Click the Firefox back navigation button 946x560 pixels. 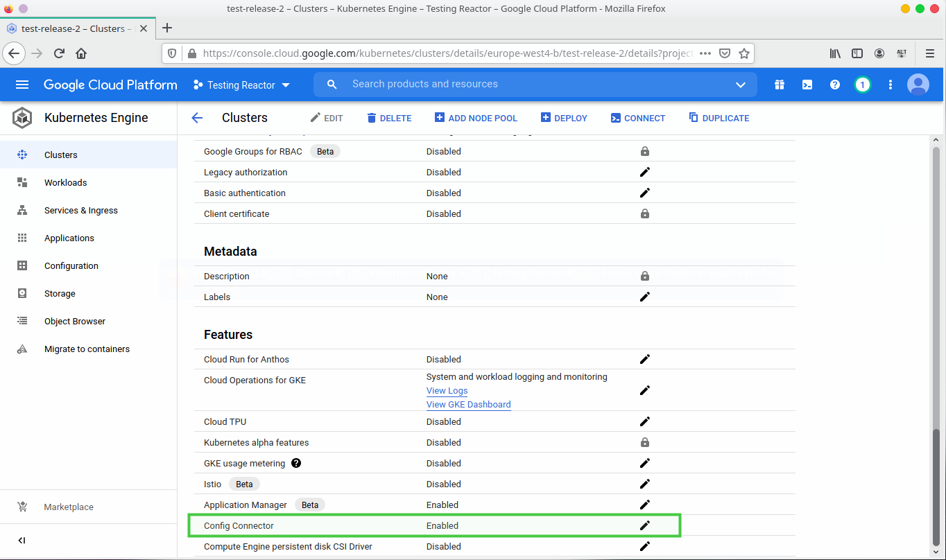15,53
